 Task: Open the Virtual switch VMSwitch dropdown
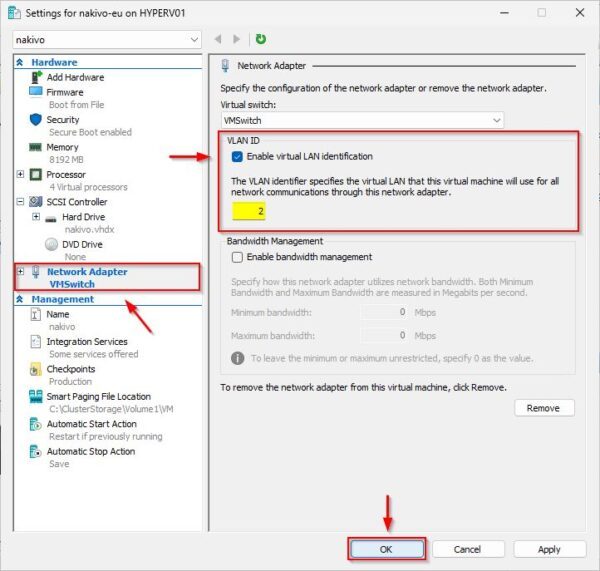[362, 121]
